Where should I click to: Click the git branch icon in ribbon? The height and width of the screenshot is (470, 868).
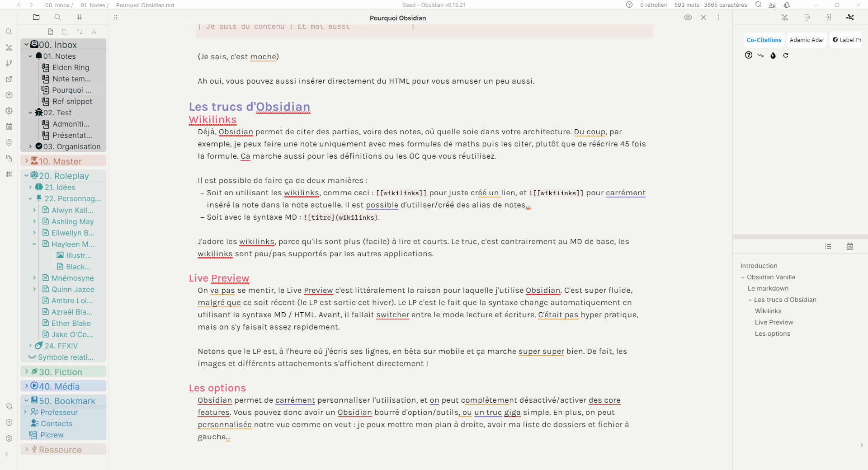click(9, 63)
